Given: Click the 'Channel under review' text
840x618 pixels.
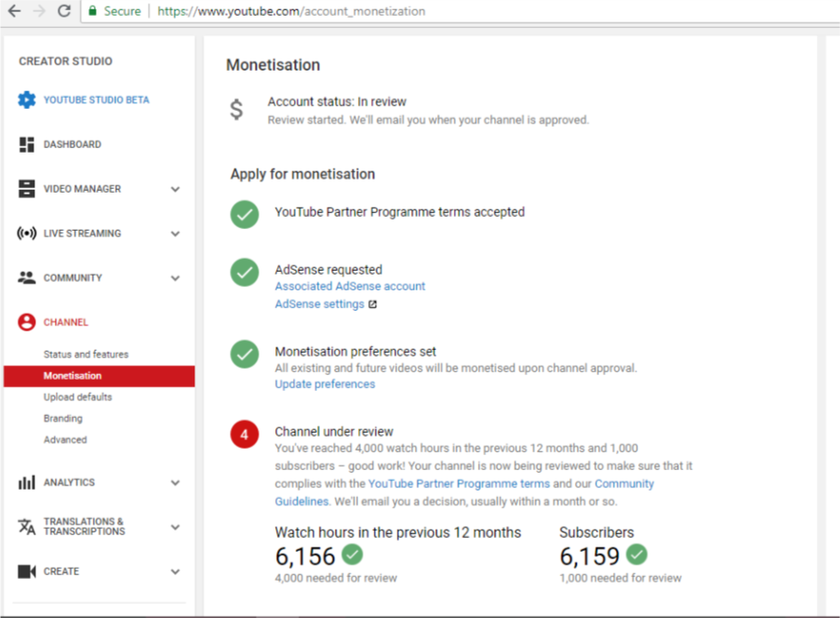Looking at the screenshot, I should pos(334,432).
